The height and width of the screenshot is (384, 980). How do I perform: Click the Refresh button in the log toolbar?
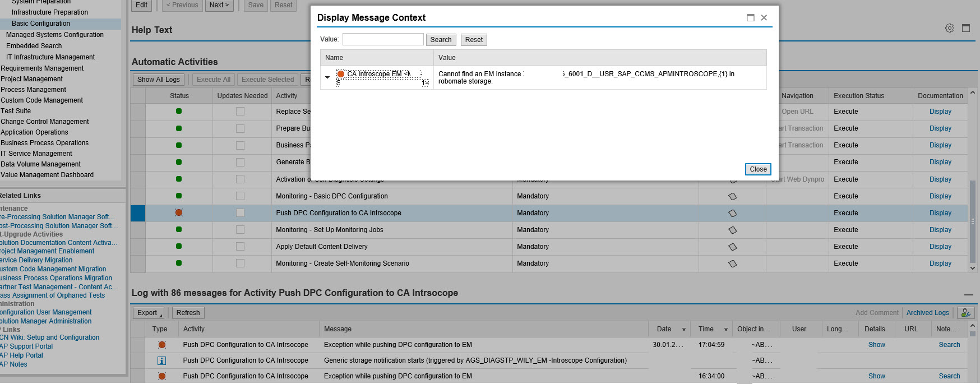click(188, 313)
